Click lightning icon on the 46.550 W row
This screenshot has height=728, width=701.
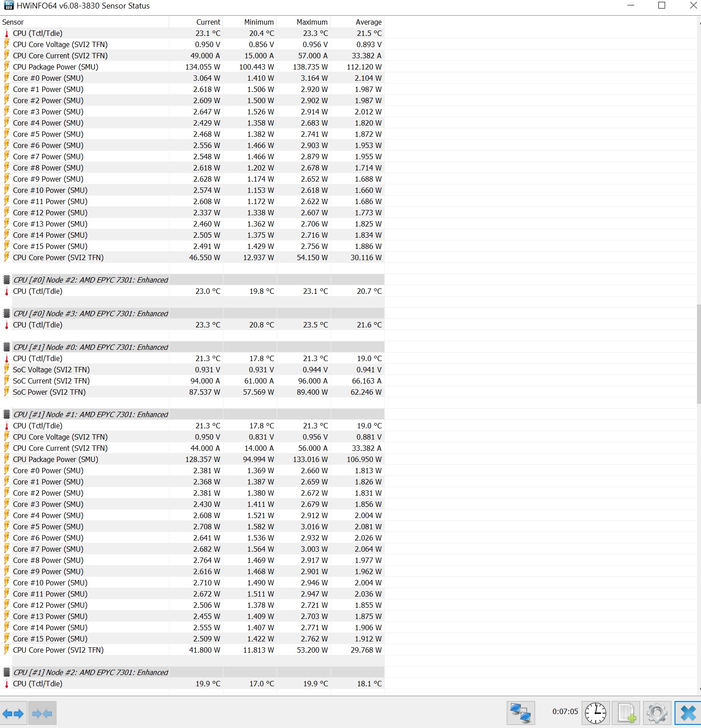7,257
